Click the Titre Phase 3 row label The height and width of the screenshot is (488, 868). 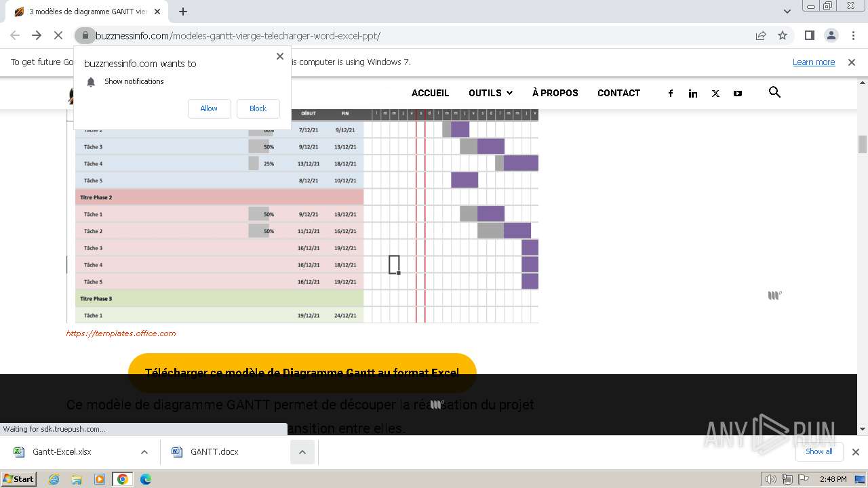pyautogui.click(x=96, y=299)
